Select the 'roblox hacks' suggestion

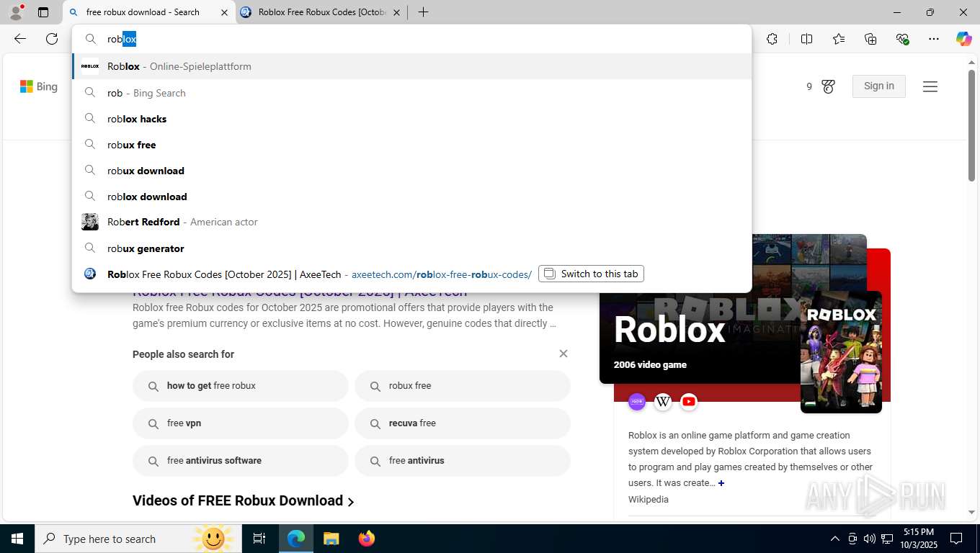[x=411, y=119]
